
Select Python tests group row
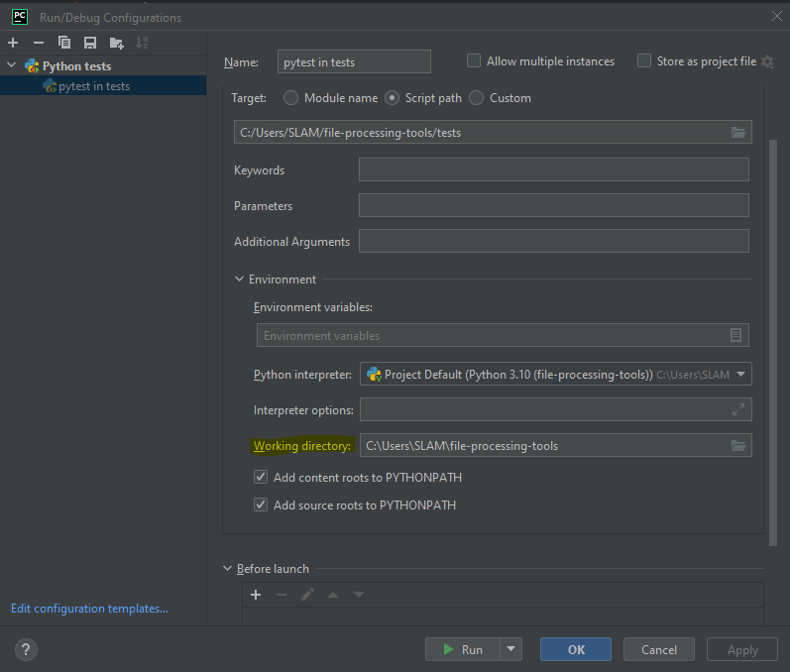[103, 65]
